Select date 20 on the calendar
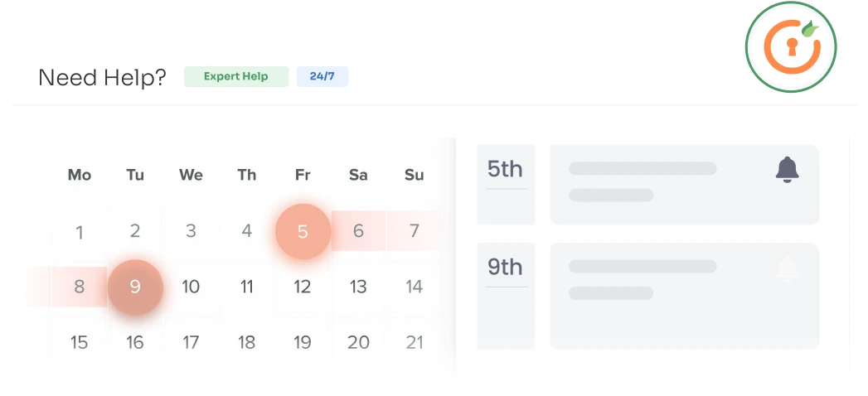This screenshot has height=396, width=868. pyautogui.click(x=358, y=342)
